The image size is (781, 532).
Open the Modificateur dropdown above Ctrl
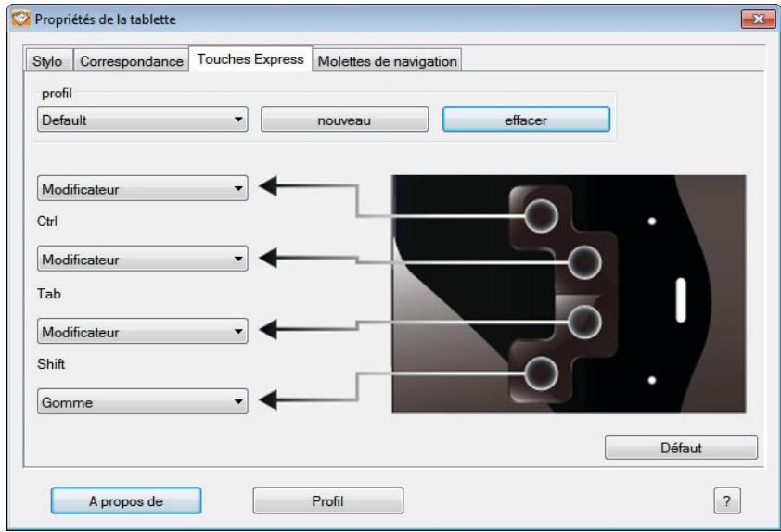[143, 189]
